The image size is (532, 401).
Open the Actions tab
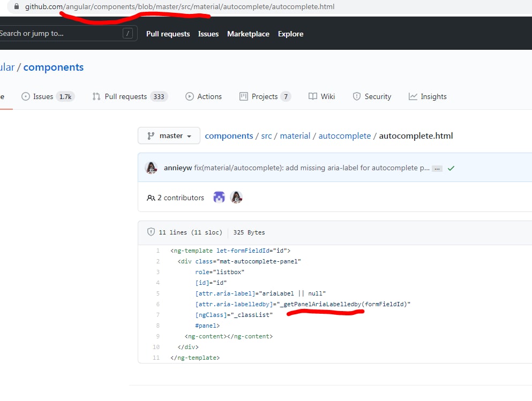[204, 96]
